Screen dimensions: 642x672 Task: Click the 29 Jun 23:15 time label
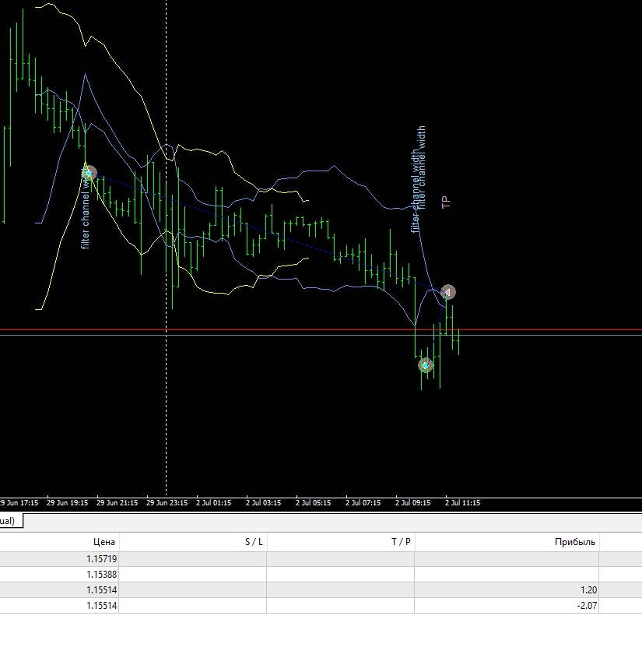click(167, 503)
